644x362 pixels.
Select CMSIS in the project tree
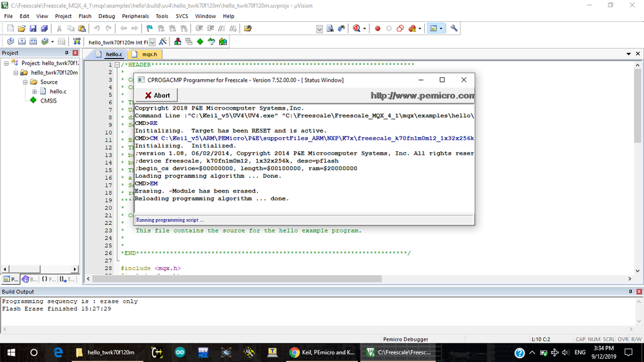[x=48, y=100]
